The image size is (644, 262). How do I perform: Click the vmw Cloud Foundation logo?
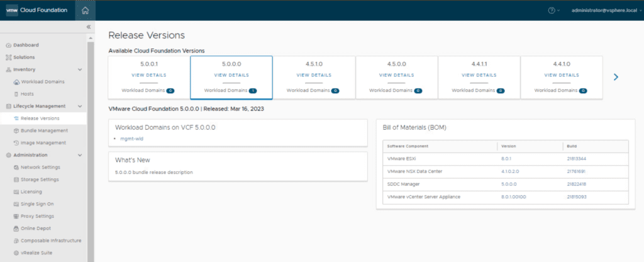pos(36,10)
